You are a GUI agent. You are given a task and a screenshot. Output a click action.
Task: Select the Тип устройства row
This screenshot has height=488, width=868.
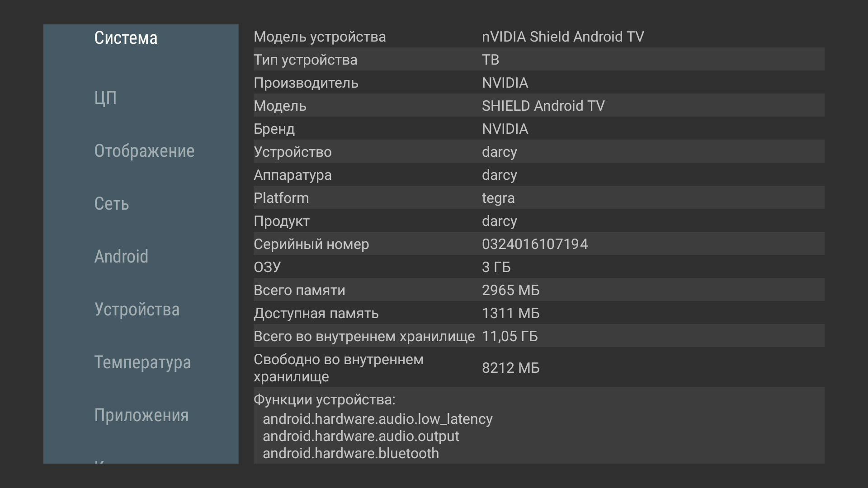point(538,60)
